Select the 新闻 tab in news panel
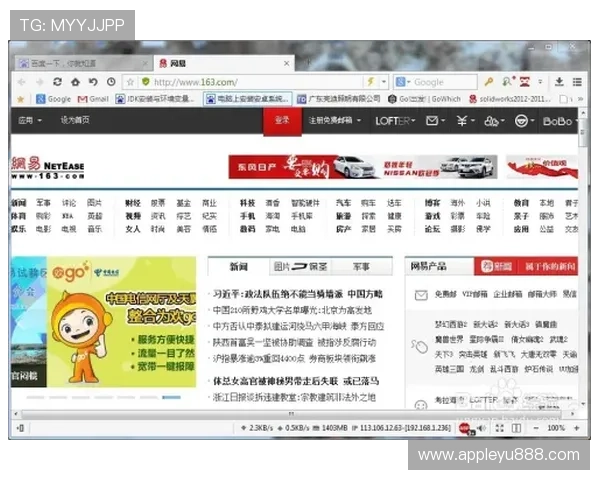The image size is (600, 480). [x=238, y=266]
